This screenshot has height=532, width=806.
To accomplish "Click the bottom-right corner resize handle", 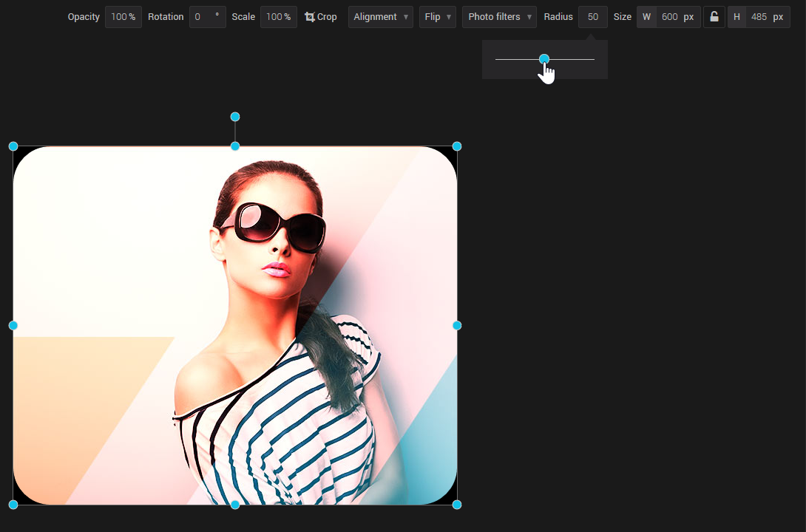I will (x=457, y=505).
